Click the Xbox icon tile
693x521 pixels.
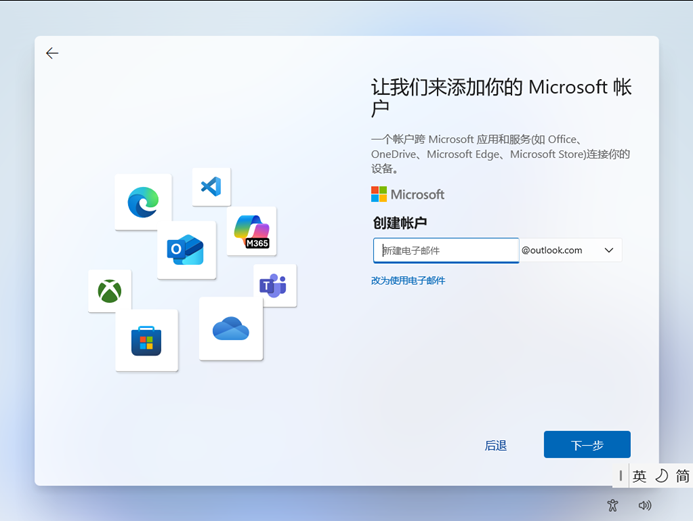tap(110, 291)
